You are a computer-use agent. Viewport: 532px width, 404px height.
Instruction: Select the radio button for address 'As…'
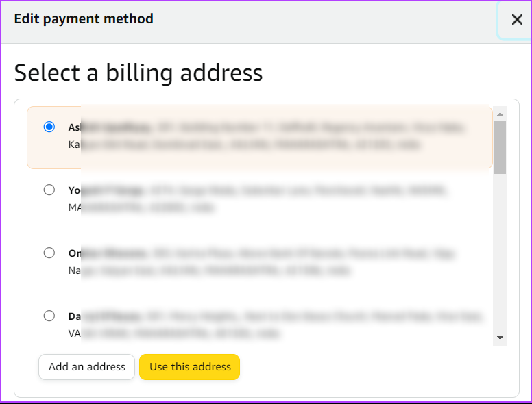pos(49,127)
